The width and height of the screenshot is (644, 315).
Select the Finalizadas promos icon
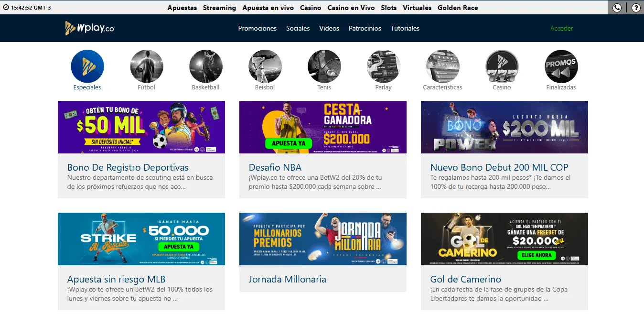(x=561, y=66)
